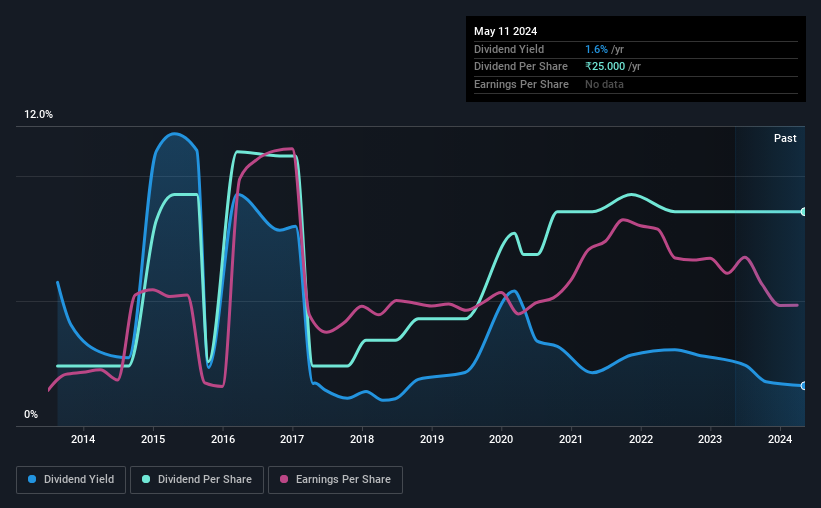
Task: Click the ₹25.000 dividend per share value
Action: pyautogui.click(x=605, y=67)
